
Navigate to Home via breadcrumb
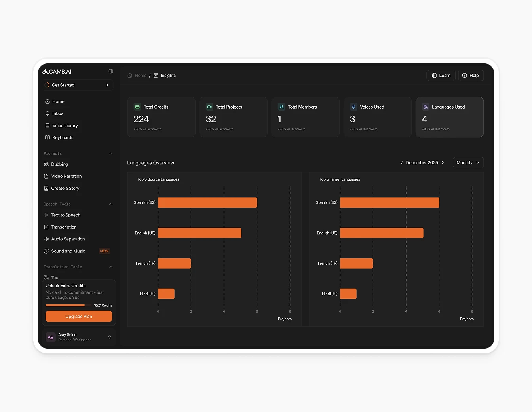pyautogui.click(x=140, y=75)
